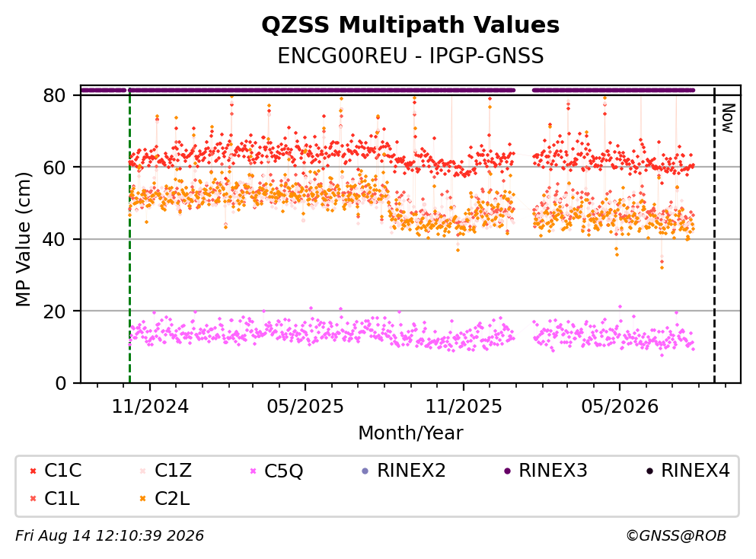Image resolution: width=756 pixels, height=559 pixels.
Task: Click the RINEX4 black legend dot
Action: 649,471
